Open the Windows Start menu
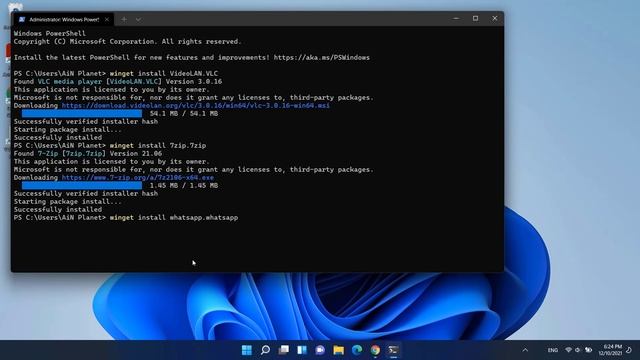 247,350
